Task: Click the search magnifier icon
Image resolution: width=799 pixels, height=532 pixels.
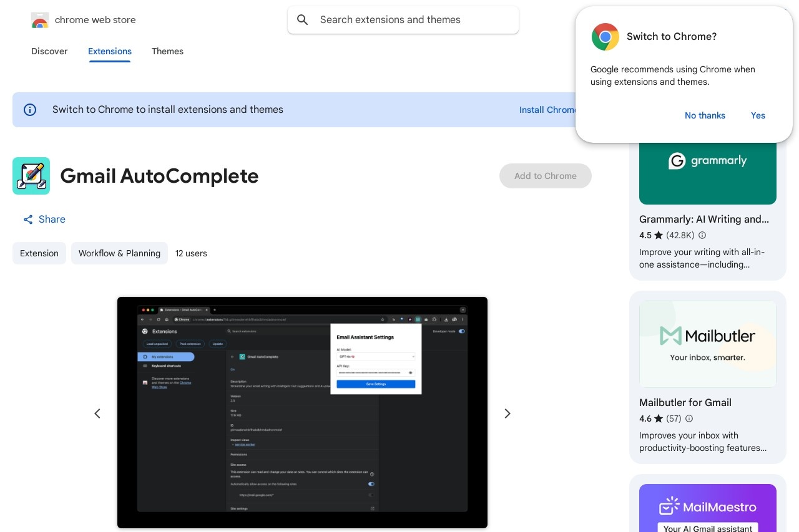Action: [303, 20]
